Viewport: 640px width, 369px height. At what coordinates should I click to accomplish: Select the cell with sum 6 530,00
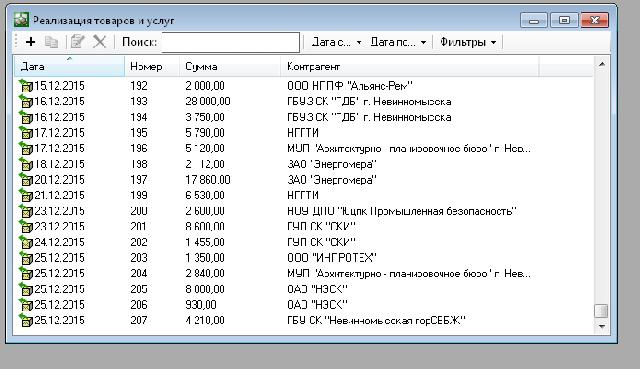205,195
